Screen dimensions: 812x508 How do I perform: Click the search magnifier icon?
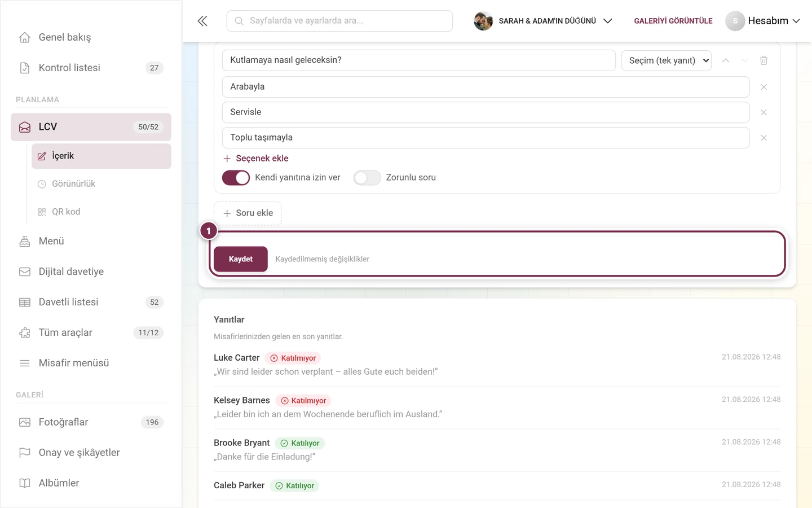239,21
